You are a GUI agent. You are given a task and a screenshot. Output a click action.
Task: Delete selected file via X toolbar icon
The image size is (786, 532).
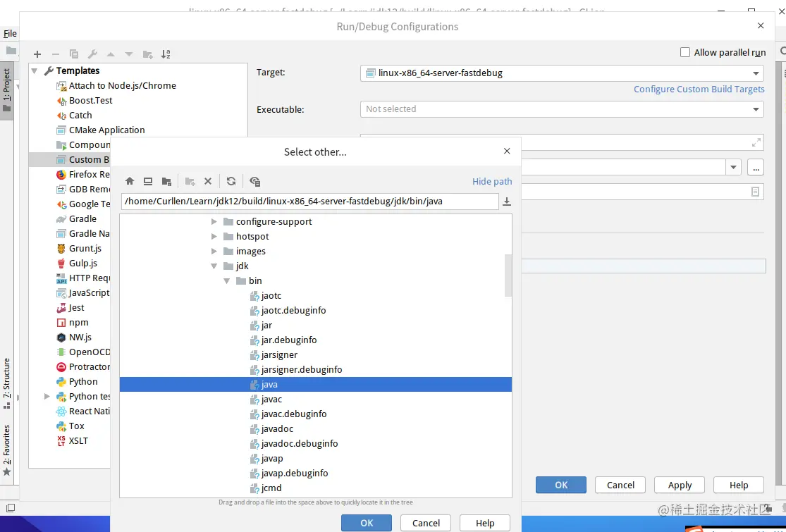point(208,181)
